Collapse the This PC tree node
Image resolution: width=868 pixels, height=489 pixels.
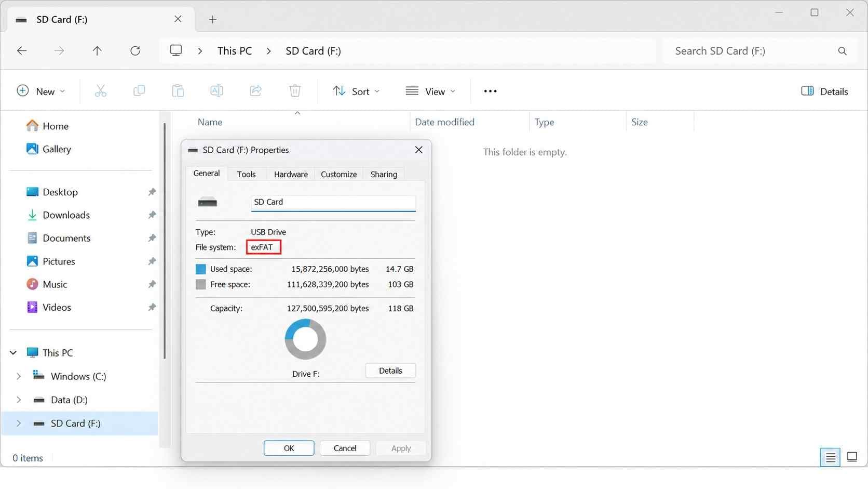point(13,353)
